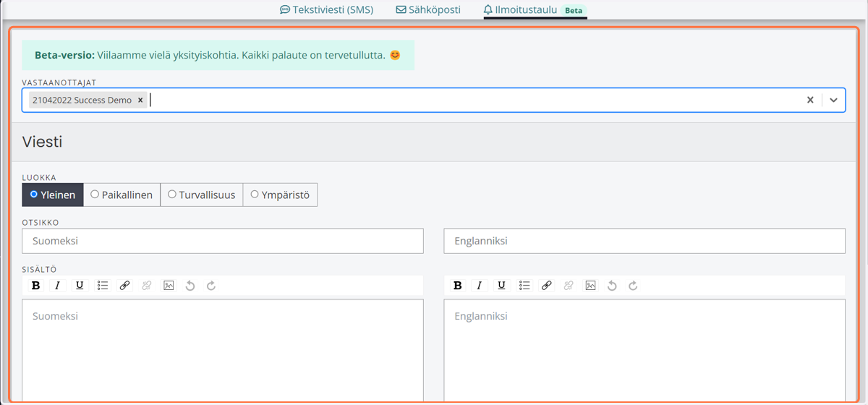Add a link in English editor
The height and width of the screenshot is (405, 868).
546,286
